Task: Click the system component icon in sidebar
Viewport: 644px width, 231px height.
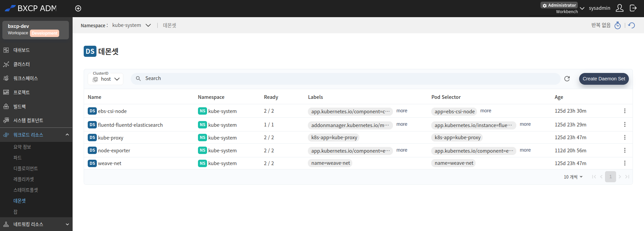Action: pos(6,120)
